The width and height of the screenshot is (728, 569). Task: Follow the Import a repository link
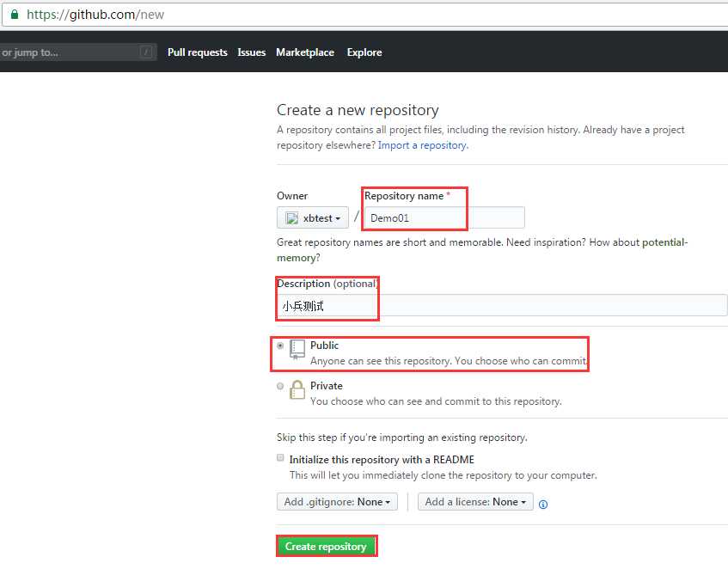pyautogui.click(x=423, y=145)
